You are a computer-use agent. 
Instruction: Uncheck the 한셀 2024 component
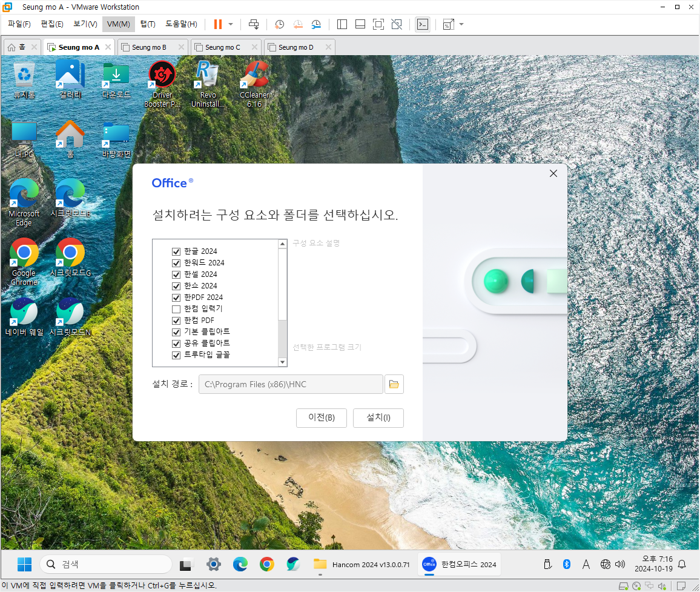point(176,274)
